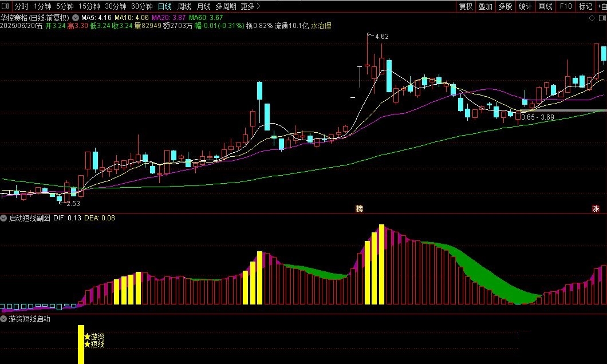Expand the 游资短线启动 indicator menu
This screenshot has height=364, width=607.
click(3, 319)
